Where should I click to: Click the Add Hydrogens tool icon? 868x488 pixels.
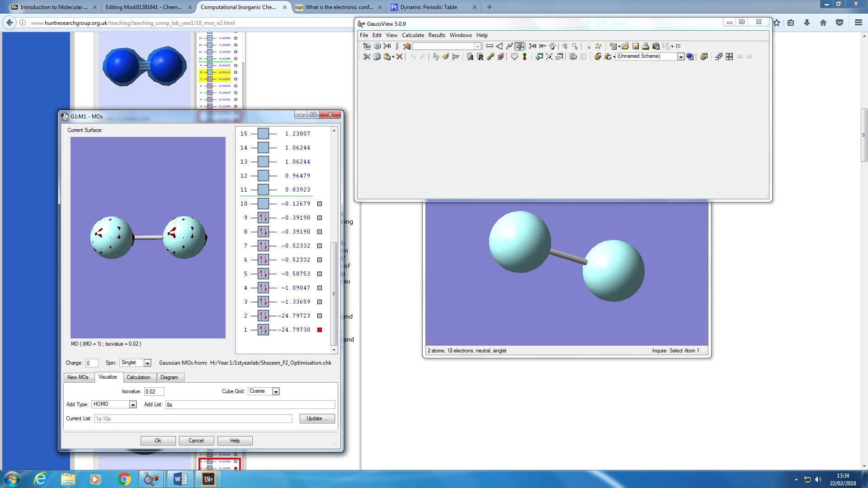(533, 46)
